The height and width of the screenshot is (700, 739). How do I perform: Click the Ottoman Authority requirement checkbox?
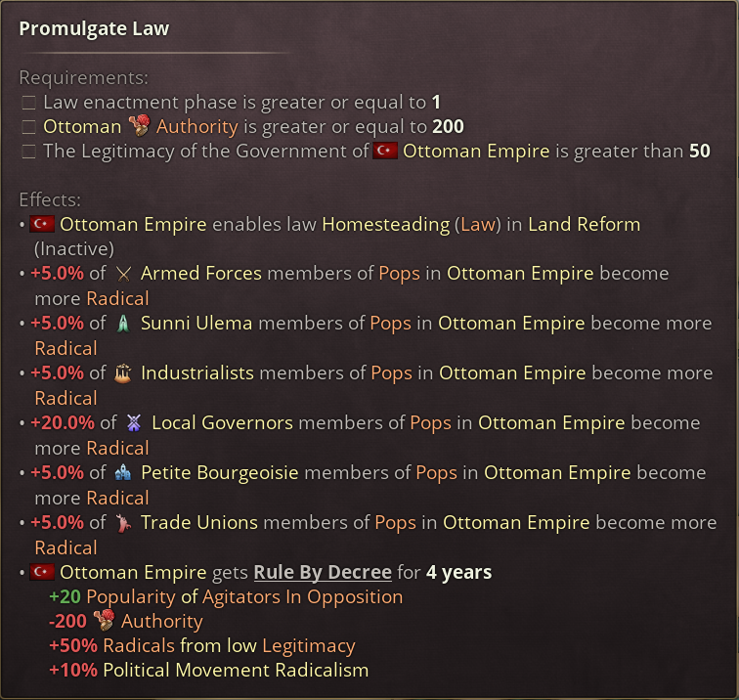click(x=28, y=127)
